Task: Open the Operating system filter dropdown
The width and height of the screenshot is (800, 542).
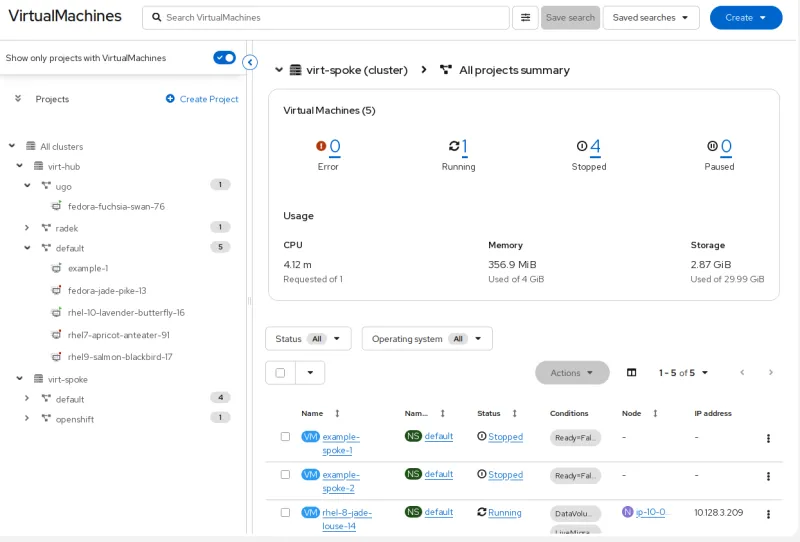Action: [x=427, y=339]
